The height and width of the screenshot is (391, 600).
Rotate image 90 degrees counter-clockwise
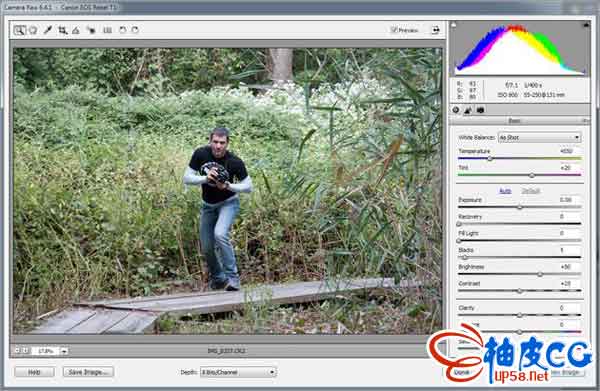point(122,30)
